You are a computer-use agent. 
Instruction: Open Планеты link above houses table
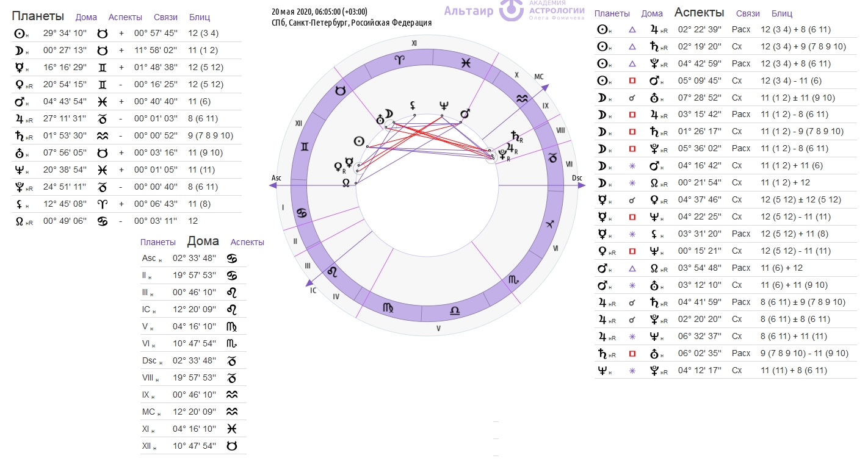coord(158,242)
